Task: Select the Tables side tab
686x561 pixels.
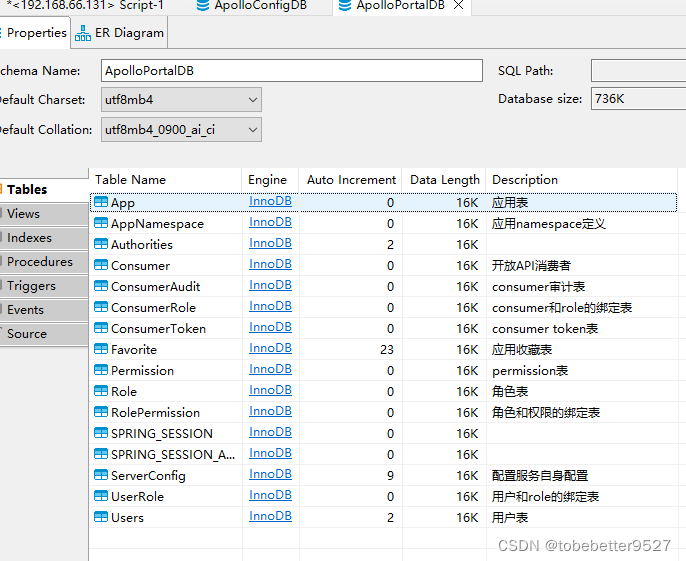Action: coord(44,189)
